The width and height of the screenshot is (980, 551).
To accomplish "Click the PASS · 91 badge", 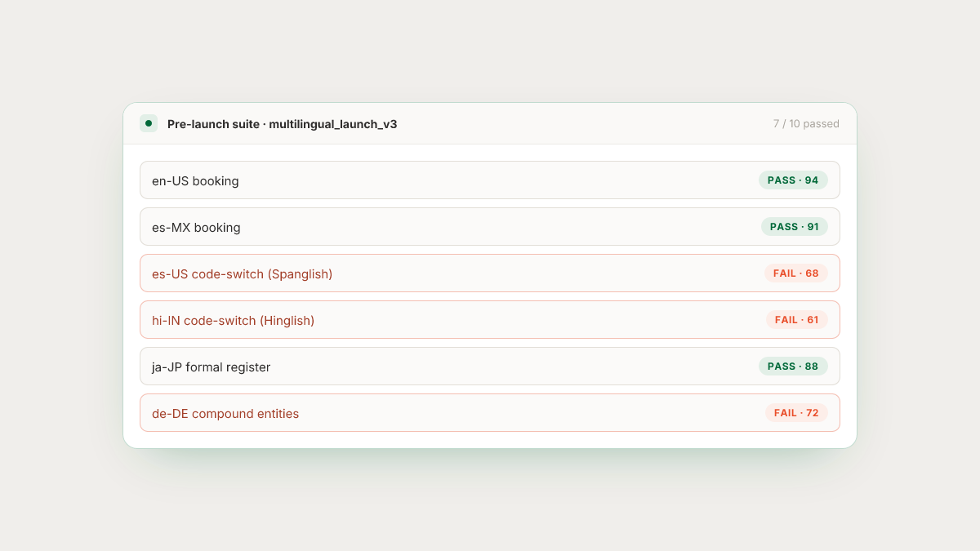I will click(x=795, y=227).
